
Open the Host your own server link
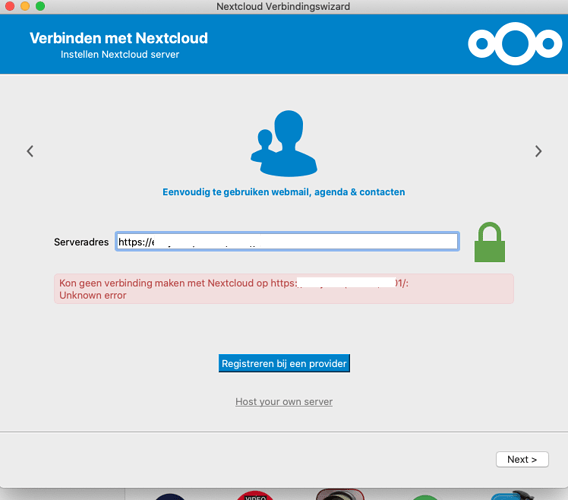coord(284,401)
